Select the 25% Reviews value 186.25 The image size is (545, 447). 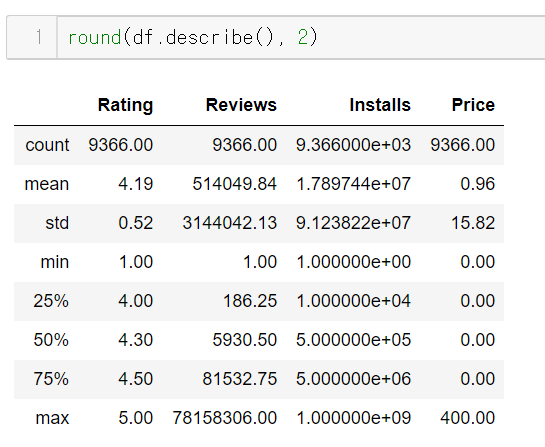(x=250, y=301)
